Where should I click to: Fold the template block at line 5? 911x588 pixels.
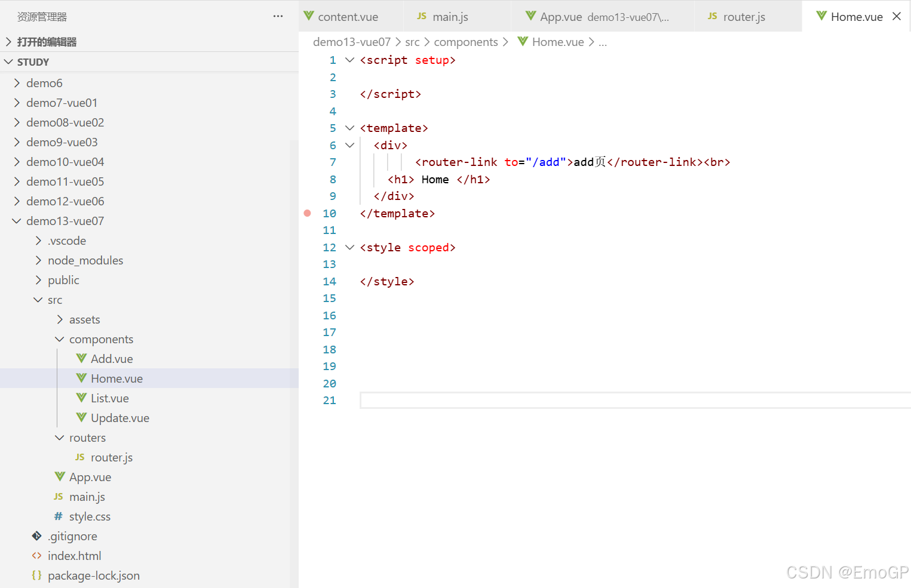click(x=350, y=128)
